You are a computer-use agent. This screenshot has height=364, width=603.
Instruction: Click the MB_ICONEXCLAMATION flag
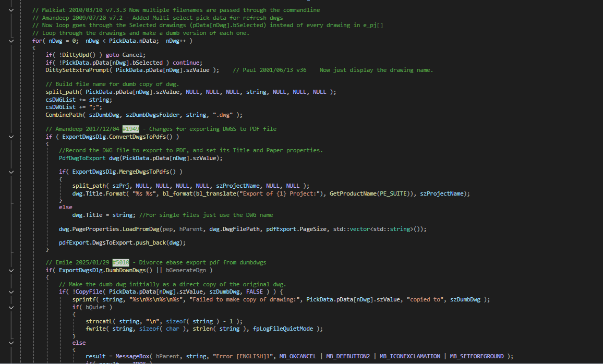tap(410, 357)
